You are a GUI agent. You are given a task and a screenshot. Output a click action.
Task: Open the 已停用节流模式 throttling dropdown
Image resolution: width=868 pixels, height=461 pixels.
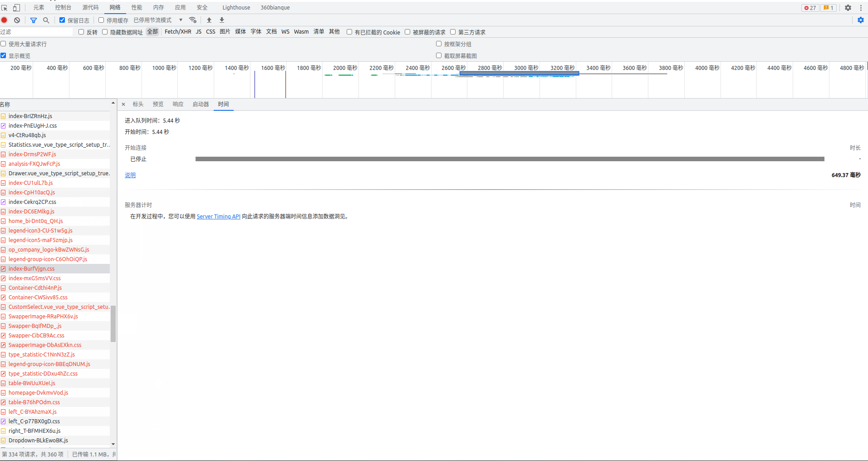coord(158,20)
